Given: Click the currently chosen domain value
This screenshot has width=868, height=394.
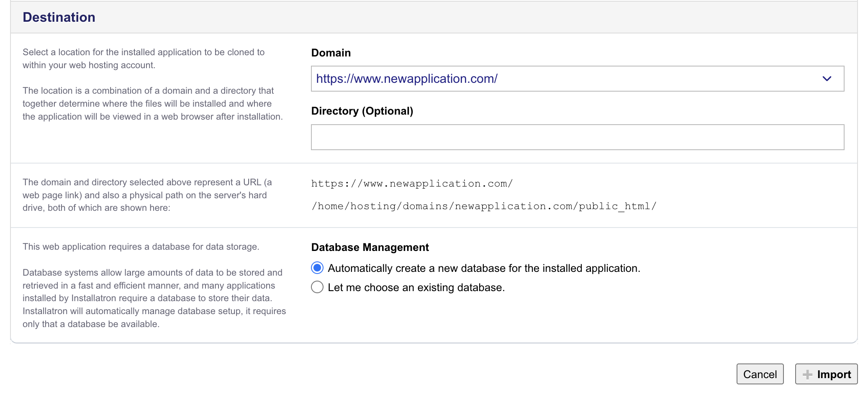Looking at the screenshot, I should click(406, 78).
